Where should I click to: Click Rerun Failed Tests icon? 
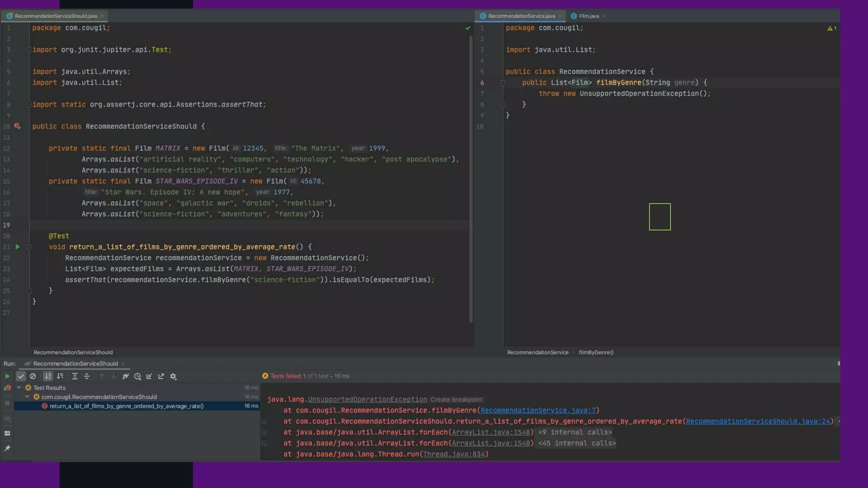tap(7, 388)
